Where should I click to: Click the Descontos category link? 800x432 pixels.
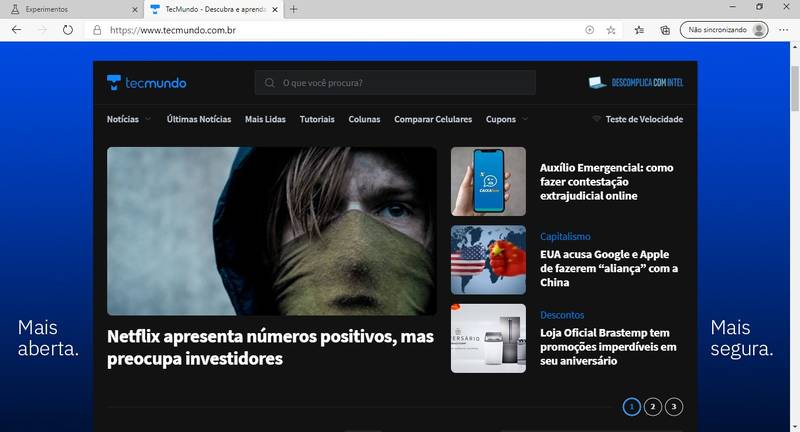tap(562, 315)
